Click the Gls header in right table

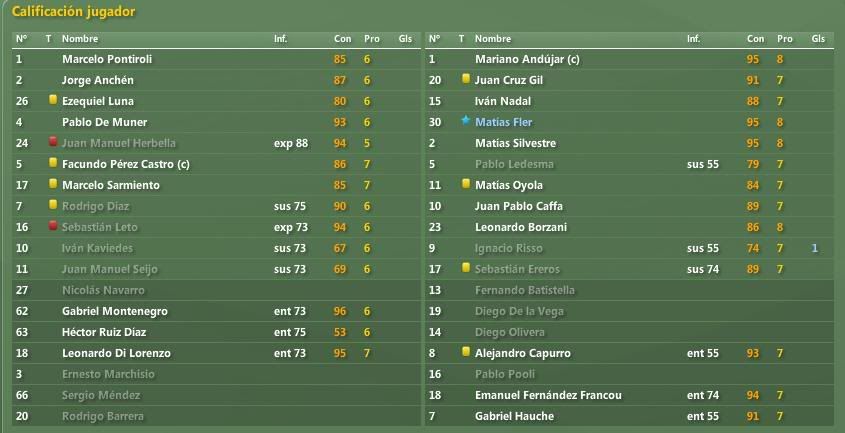click(818, 39)
